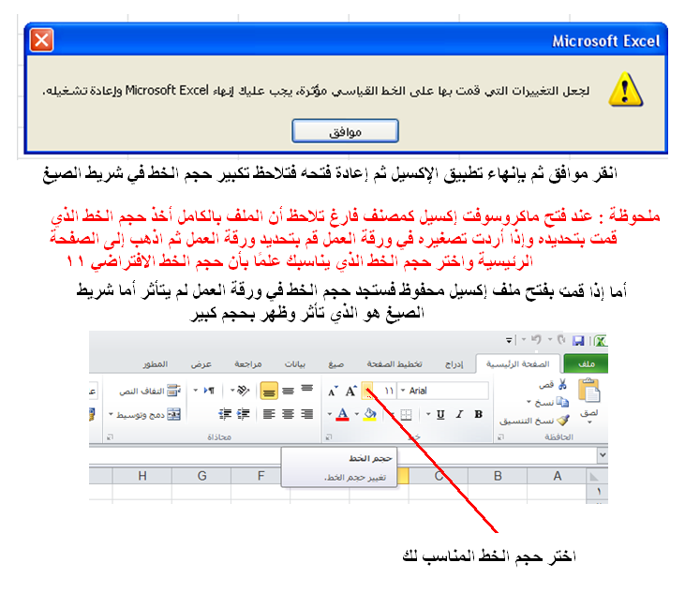Open the Font Color dropdown arrow
Viewport: 700px width, 607px height.
coord(330,414)
